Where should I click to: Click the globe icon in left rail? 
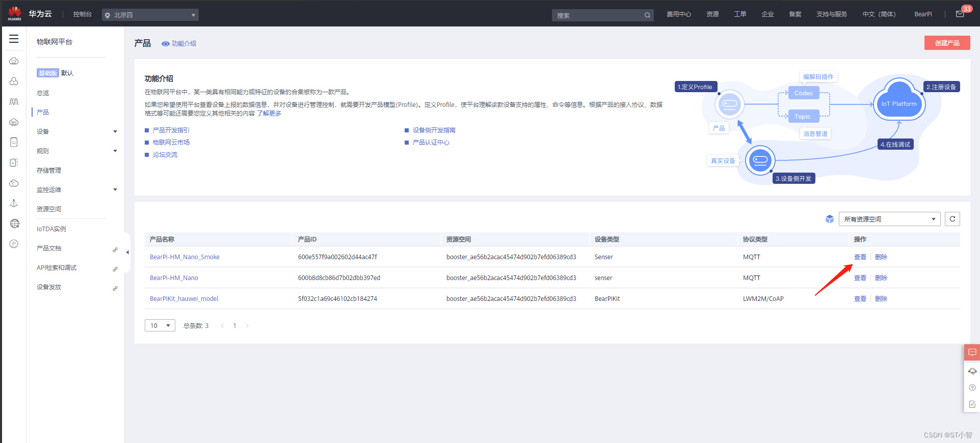coord(14,224)
